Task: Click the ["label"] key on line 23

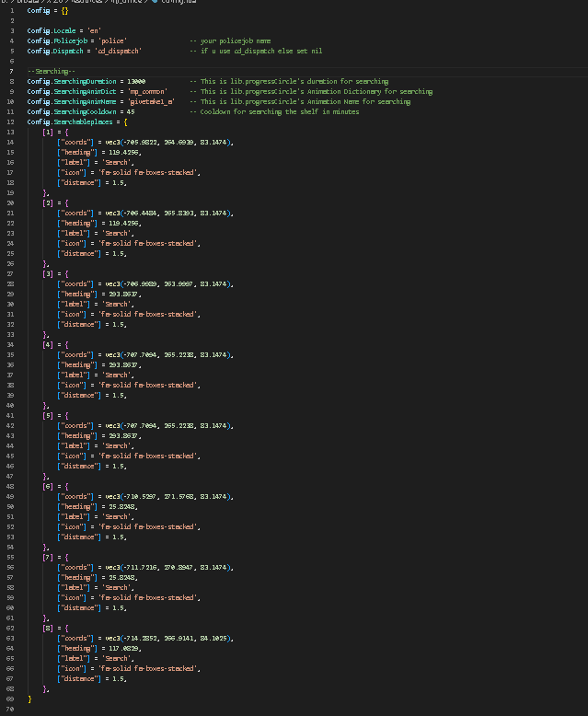Action: click(x=74, y=234)
